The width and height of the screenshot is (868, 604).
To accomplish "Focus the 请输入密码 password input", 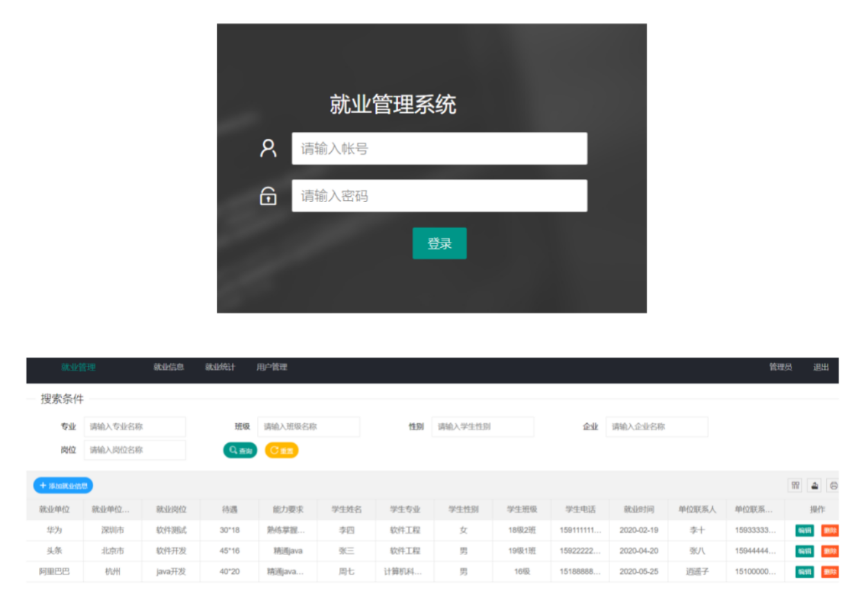I will [x=439, y=196].
